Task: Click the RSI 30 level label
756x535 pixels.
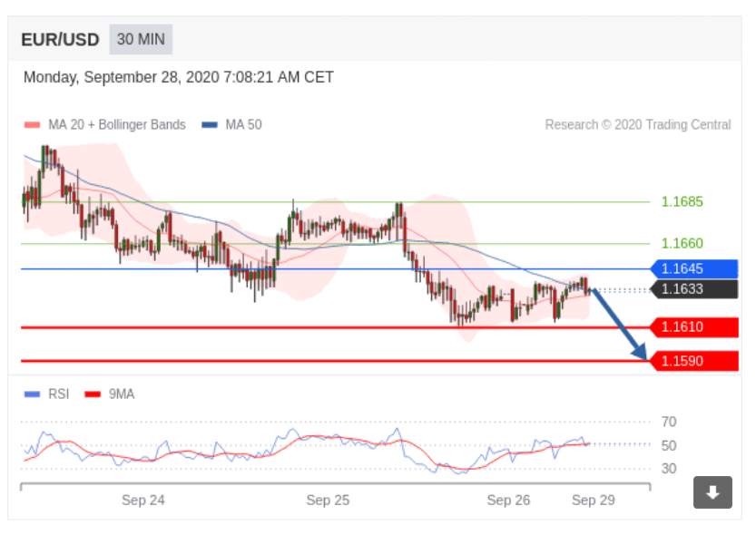Action: click(669, 469)
